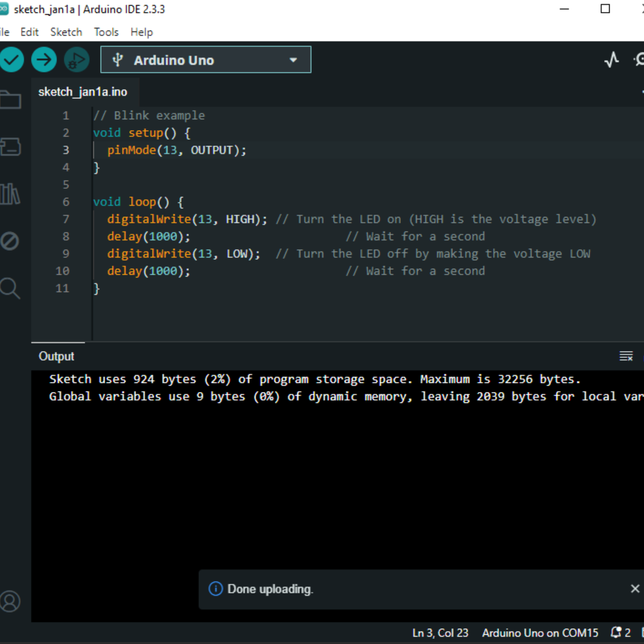Screen dimensions: 644x644
Task: Click the Arduino logo in the title bar
Action: tap(4, 9)
